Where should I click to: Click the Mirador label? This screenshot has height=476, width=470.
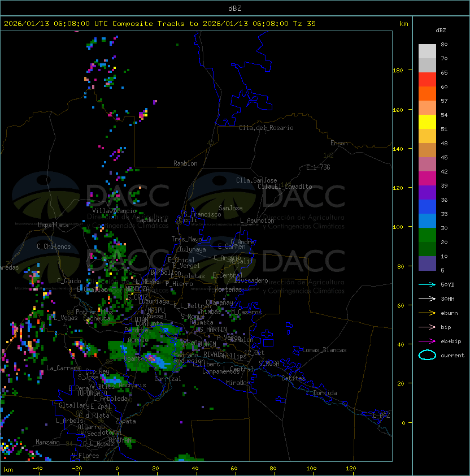click(x=238, y=383)
